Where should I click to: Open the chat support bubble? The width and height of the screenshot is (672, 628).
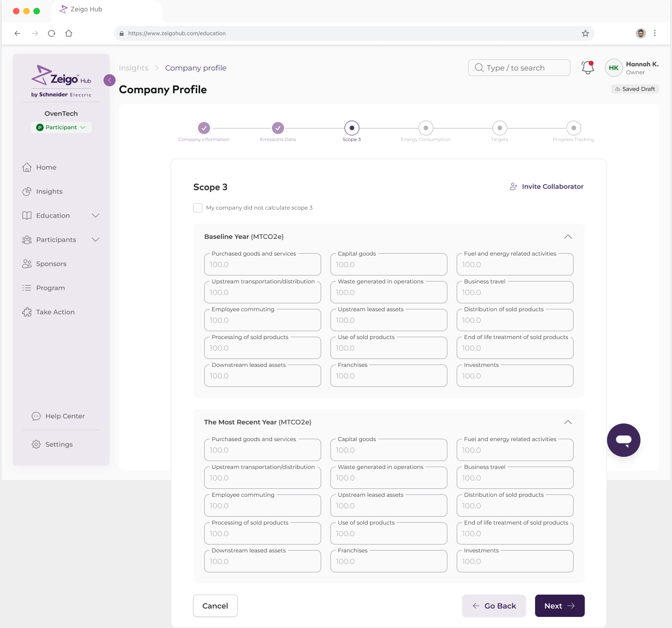click(x=624, y=440)
